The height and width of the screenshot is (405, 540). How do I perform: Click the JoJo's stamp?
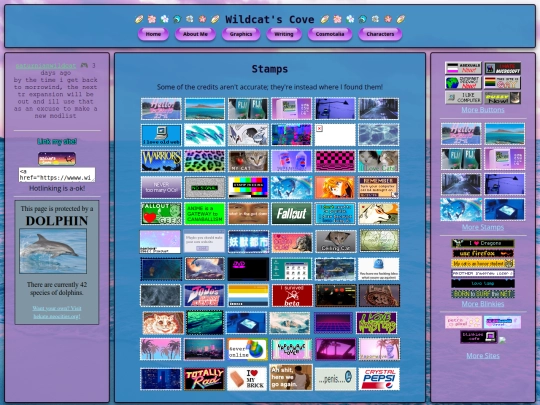205,295
